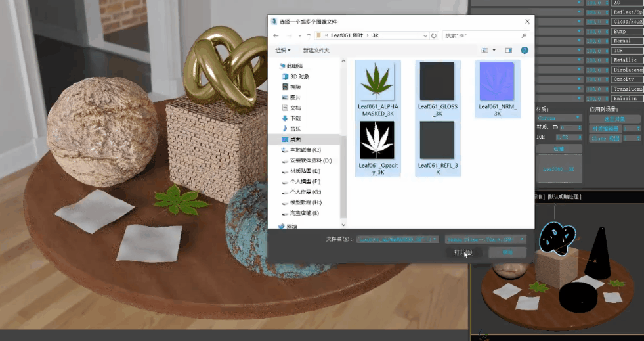Viewport: 644px width, 341px height.
Task: Expand the file type filter dropdown
Action: coord(522,239)
